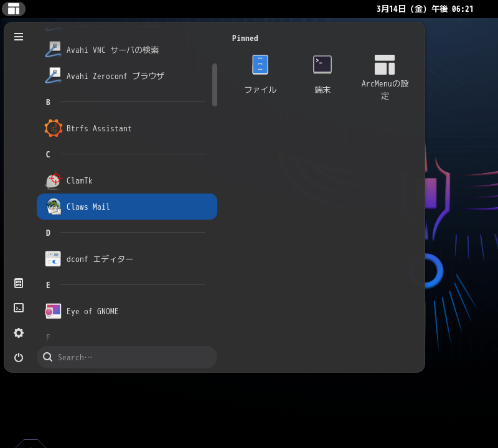The height and width of the screenshot is (448, 498).
Task: Click the magnifier icon in the search bar
Action: (48, 357)
